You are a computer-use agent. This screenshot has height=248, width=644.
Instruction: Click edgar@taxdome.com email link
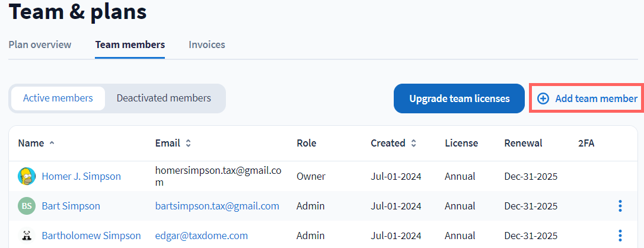[x=201, y=236]
